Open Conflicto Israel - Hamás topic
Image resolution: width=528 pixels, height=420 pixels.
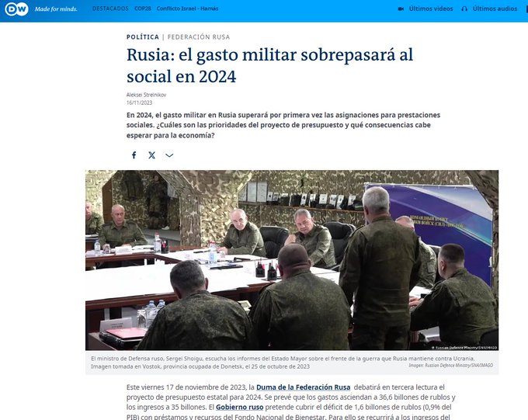pos(187,9)
